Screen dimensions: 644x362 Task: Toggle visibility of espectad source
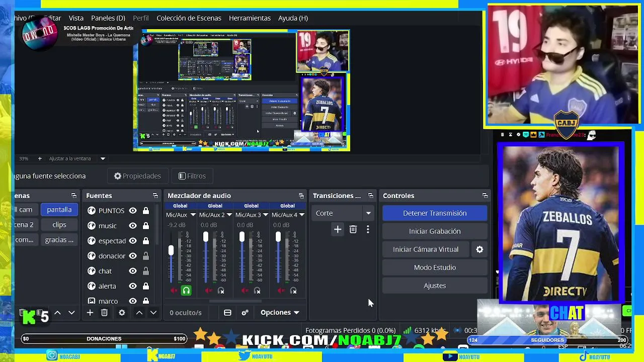(x=133, y=241)
